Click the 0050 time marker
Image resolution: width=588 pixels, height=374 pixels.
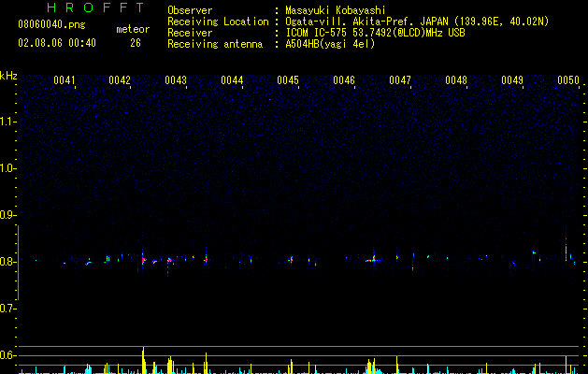pos(568,80)
